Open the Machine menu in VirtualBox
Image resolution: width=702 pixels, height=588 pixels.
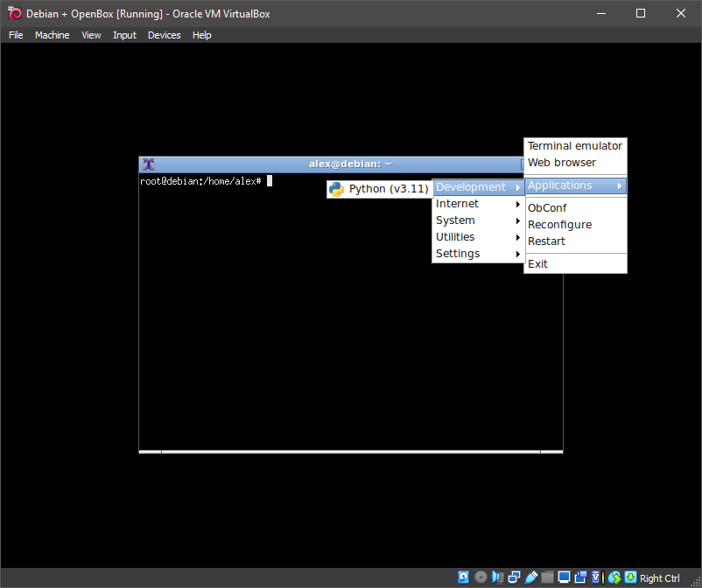pos(52,35)
